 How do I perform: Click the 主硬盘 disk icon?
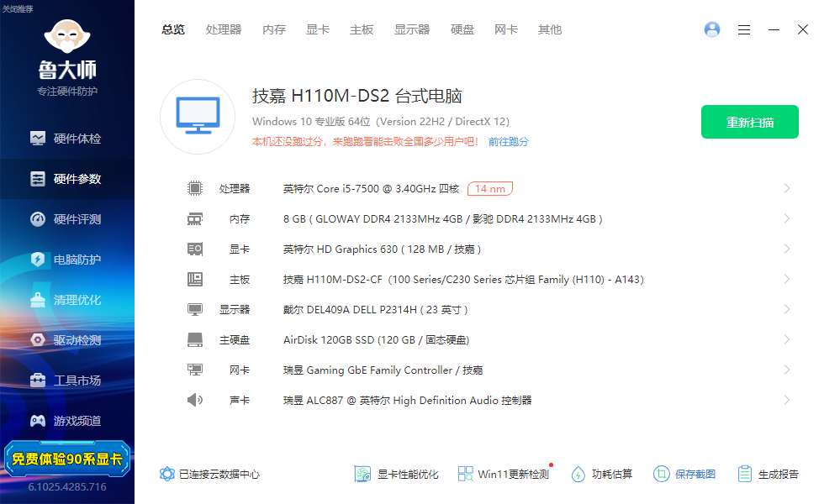195,339
